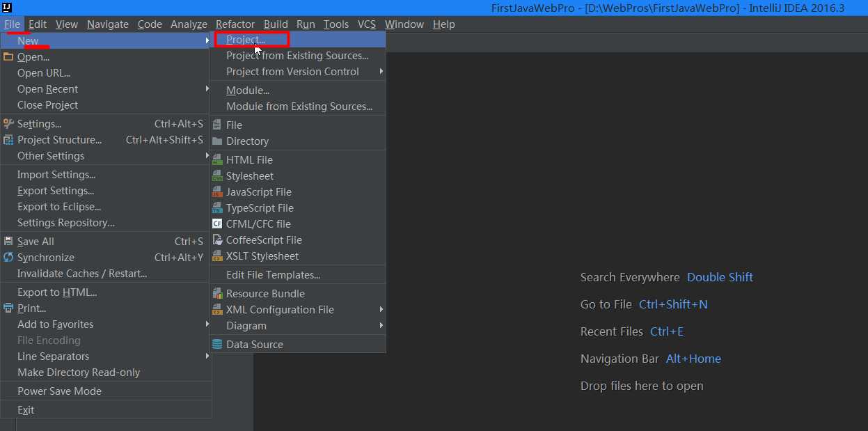Click the folder icon beside Open...
The image size is (868, 431).
pyautogui.click(x=8, y=56)
